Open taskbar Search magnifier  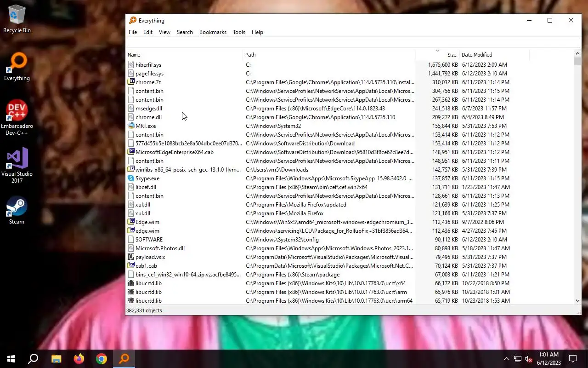tap(33, 359)
